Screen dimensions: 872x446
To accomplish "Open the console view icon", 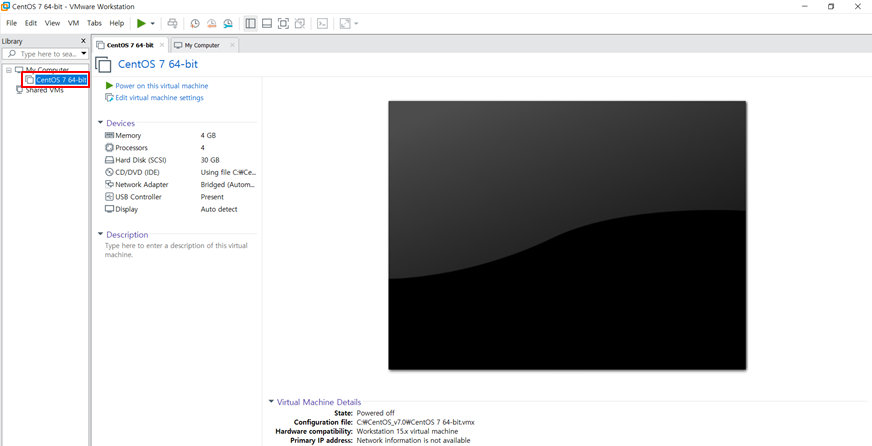I will click(322, 23).
